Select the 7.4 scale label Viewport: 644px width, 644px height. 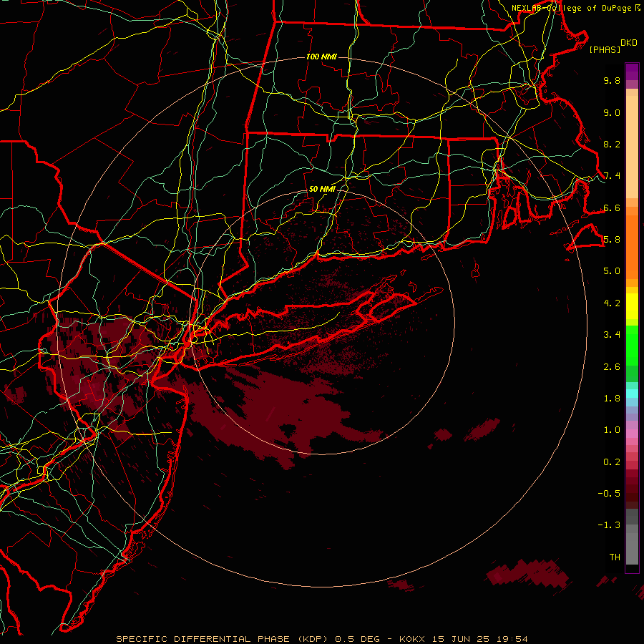(612, 176)
